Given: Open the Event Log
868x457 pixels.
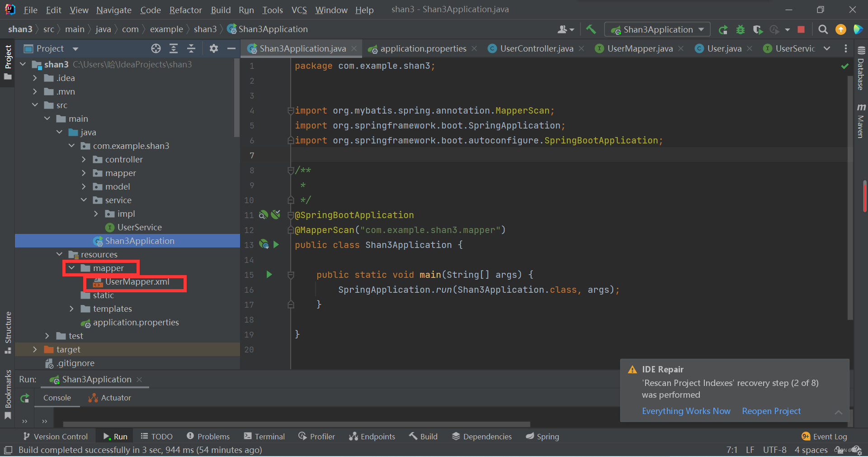Looking at the screenshot, I should click(824, 436).
